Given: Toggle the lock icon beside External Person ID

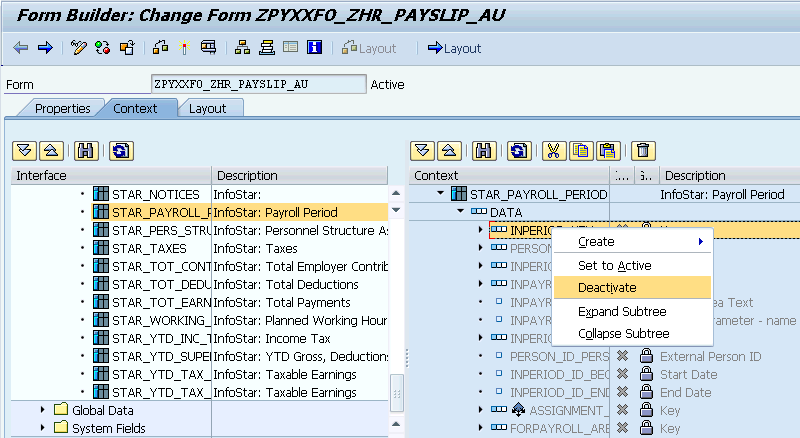Looking at the screenshot, I should (x=646, y=356).
